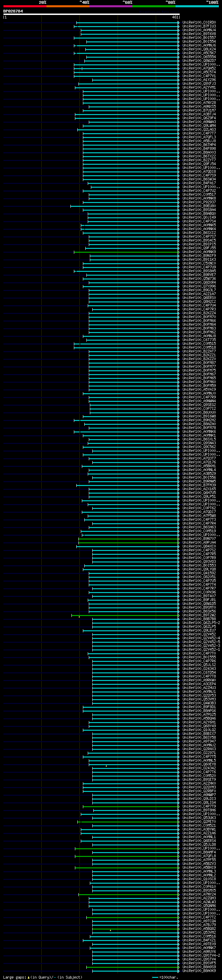Select the UniRef100_A7NY24 entry
222x980 pixels.
(x=199, y=894)
